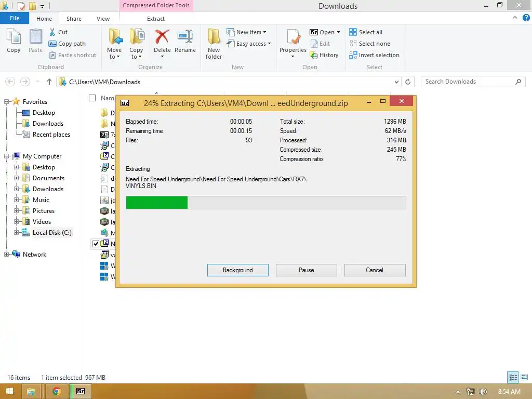Toggle the select-all checkbox beside Name header
The width and height of the screenshot is (532, 399).
[92, 98]
